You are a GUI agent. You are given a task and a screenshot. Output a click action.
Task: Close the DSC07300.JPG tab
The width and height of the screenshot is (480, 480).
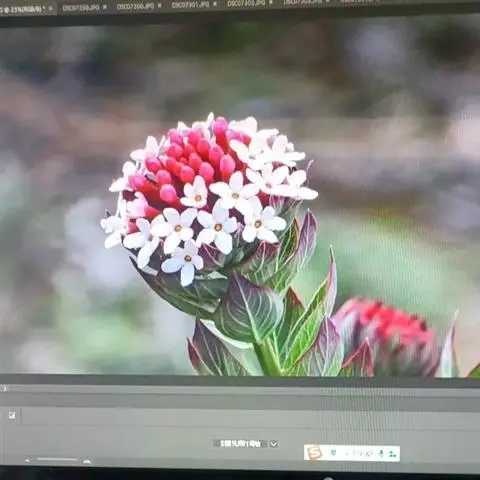(160, 5)
